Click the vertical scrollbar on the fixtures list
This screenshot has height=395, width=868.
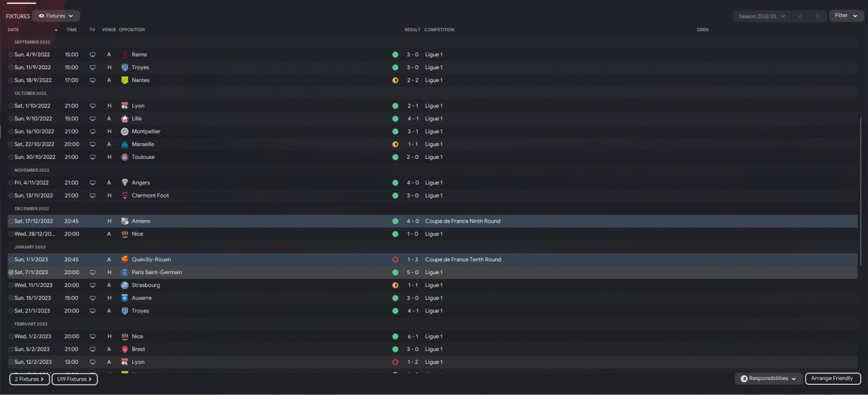[861, 190]
